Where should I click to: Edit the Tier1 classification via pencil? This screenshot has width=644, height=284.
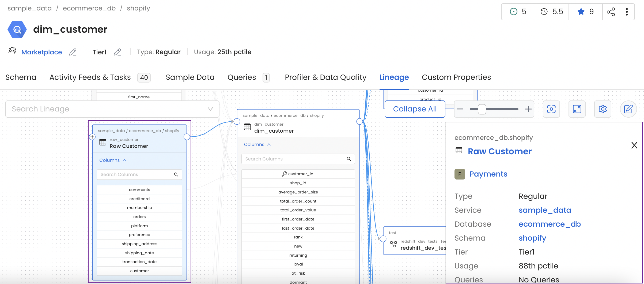[117, 52]
